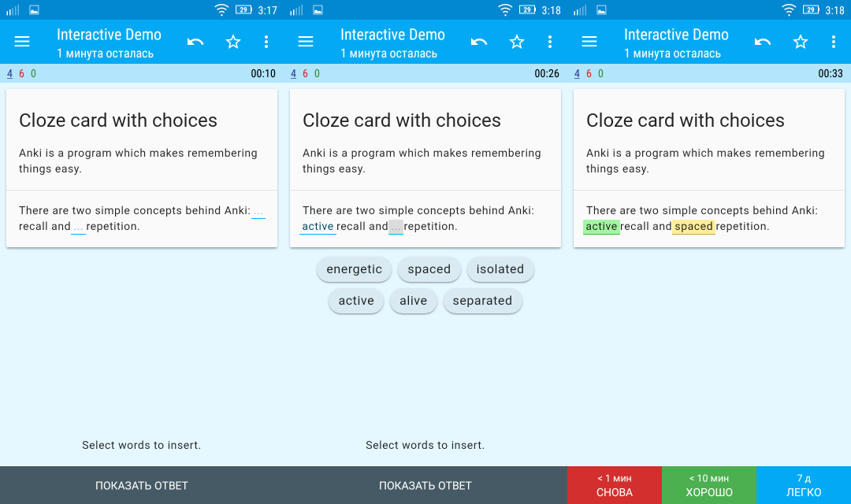Tap yellow 'spaced' answer in third card
The height and width of the screenshot is (504, 851).
[x=693, y=227]
